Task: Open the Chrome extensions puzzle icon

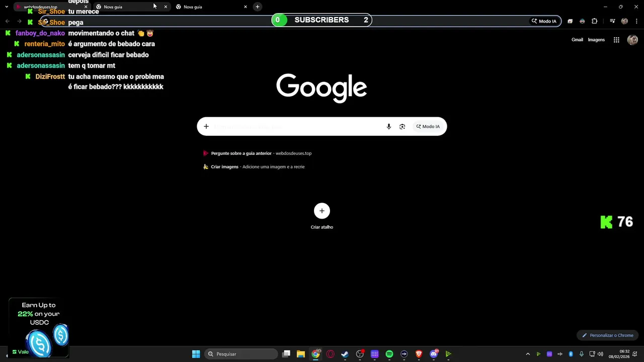Action: point(595,21)
